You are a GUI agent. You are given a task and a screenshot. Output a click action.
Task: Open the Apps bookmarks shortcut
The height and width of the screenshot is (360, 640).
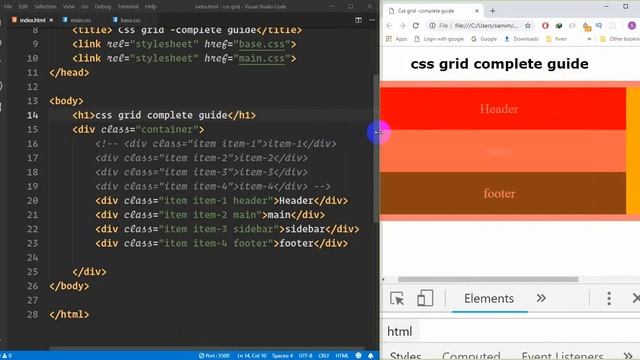pos(397,39)
